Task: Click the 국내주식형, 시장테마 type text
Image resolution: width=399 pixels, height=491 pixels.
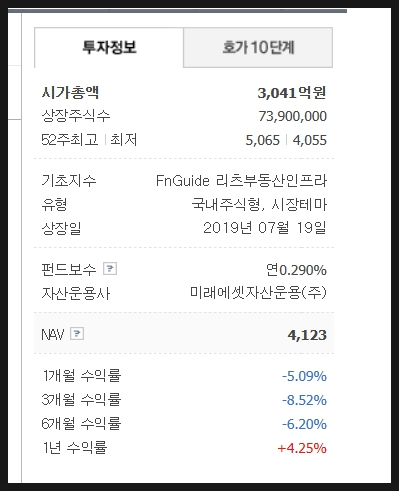Action: pos(259,204)
